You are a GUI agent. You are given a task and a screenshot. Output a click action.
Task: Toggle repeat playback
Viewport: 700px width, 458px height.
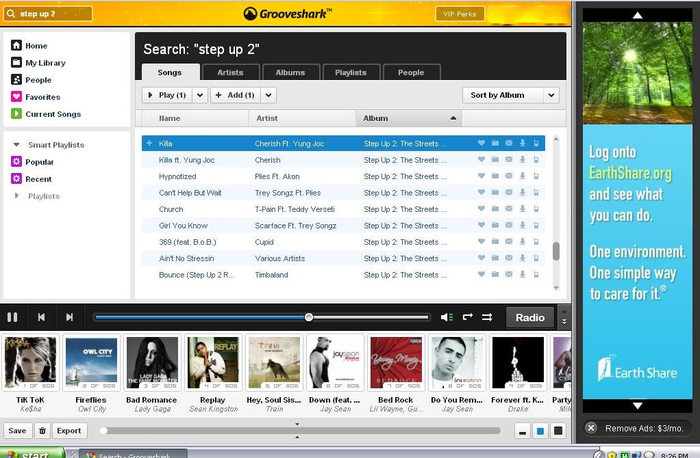pos(467,317)
